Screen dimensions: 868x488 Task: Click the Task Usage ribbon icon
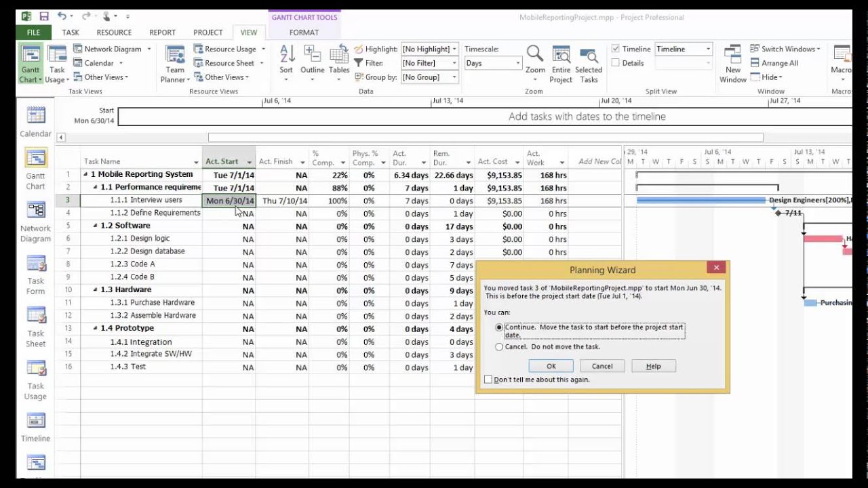click(x=58, y=64)
